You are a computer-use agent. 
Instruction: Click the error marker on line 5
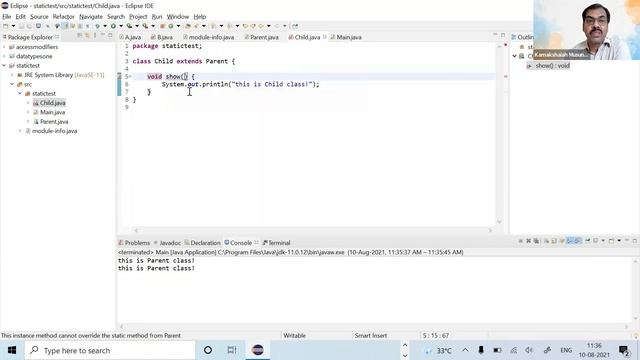coord(119,76)
